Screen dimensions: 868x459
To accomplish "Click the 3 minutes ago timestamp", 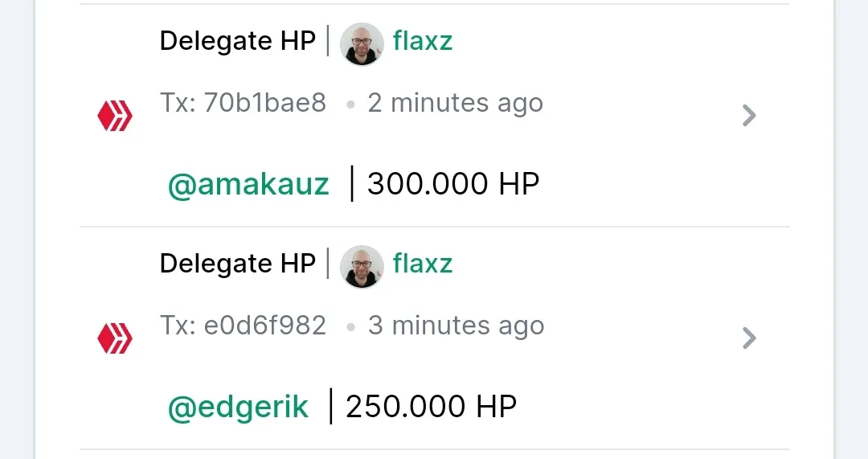I will 457,326.
